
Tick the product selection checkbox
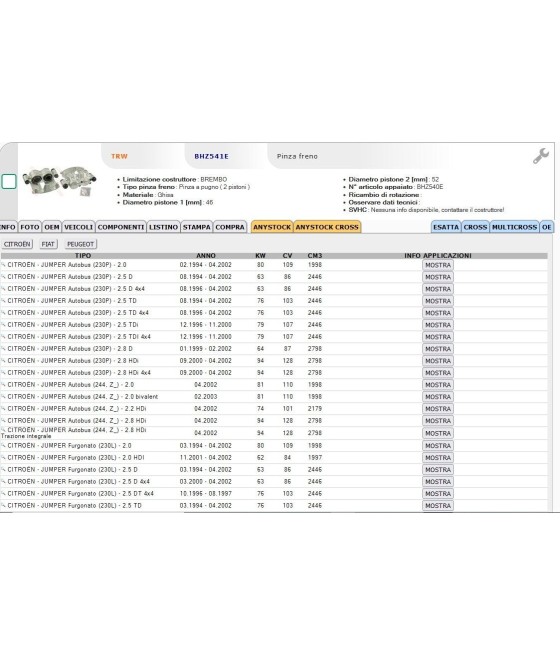9,182
